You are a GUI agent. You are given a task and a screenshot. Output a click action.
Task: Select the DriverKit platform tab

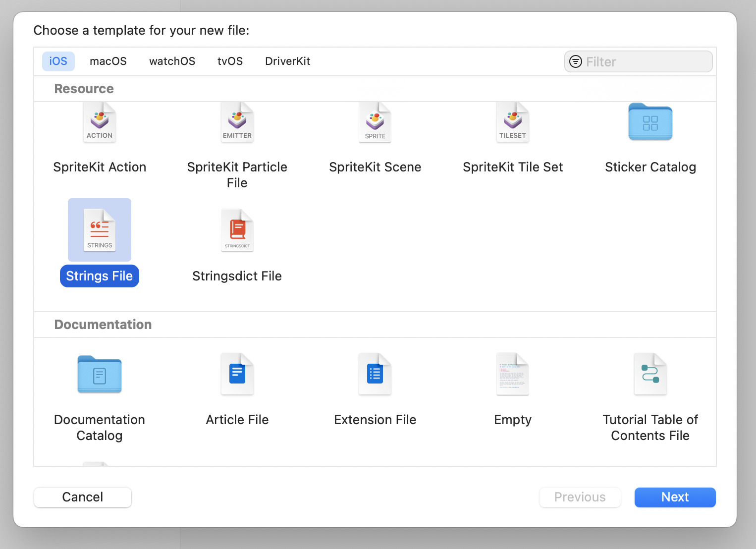click(x=287, y=61)
